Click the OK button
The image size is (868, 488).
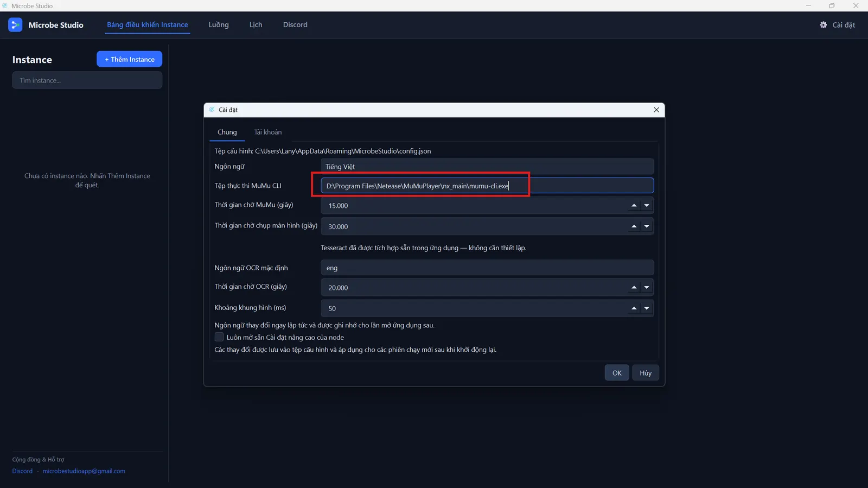tap(617, 373)
